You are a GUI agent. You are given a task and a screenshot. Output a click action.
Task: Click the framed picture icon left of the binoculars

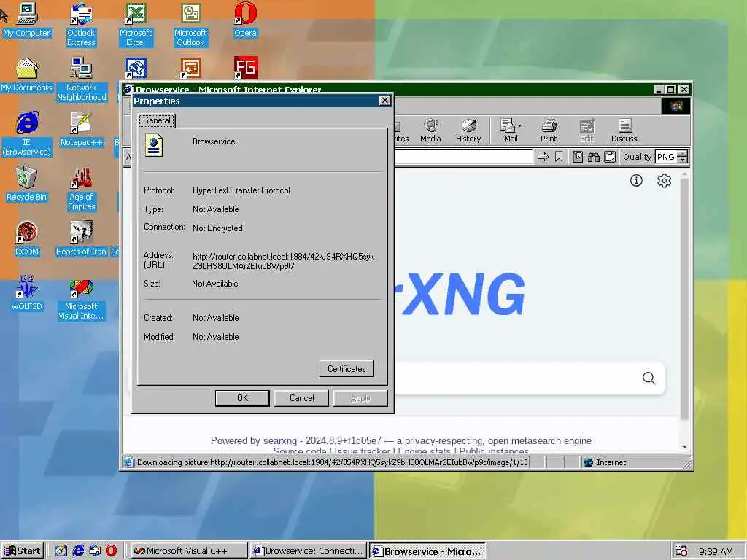[578, 157]
